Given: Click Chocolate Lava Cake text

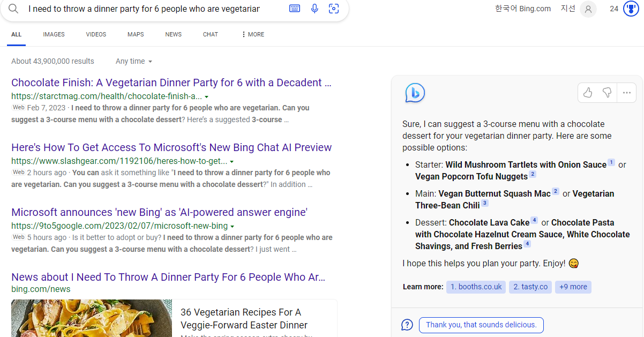Looking at the screenshot, I should [489, 223].
